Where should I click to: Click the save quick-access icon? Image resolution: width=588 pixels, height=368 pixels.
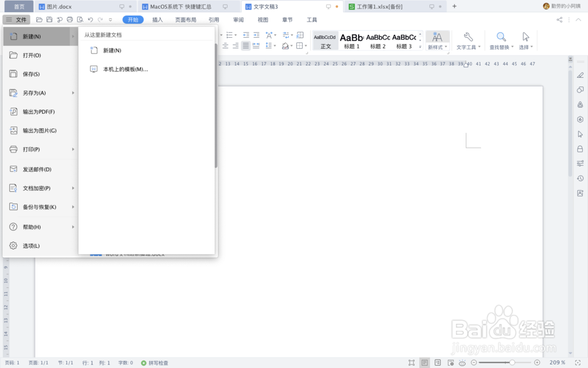tap(49, 19)
